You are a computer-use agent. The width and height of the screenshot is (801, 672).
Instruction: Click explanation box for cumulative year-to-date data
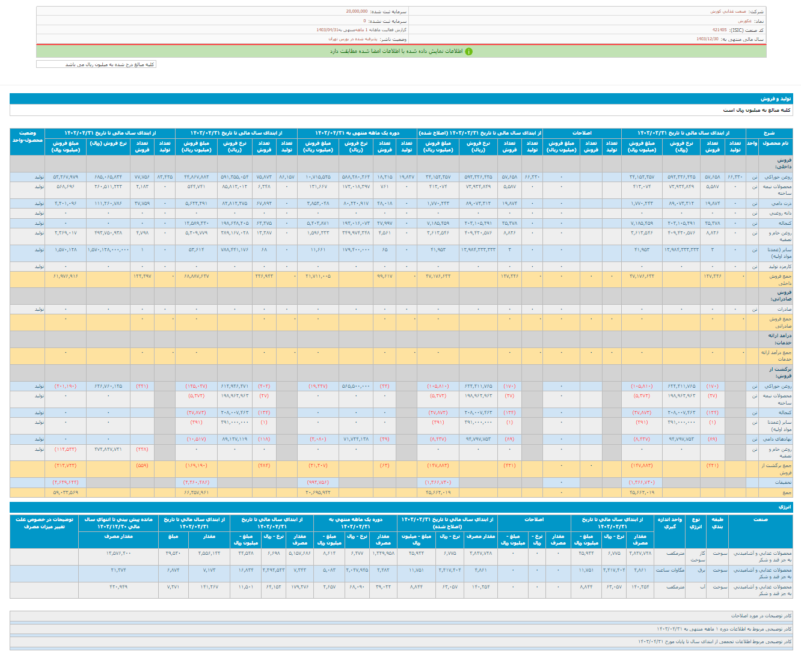[401, 642]
